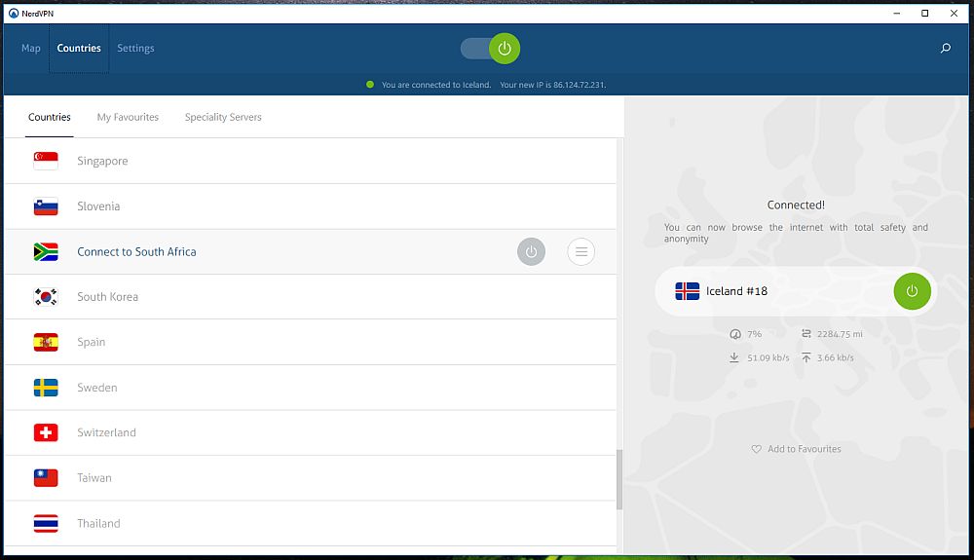Click the download speed arrow icon
The image size is (974, 560).
734,357
